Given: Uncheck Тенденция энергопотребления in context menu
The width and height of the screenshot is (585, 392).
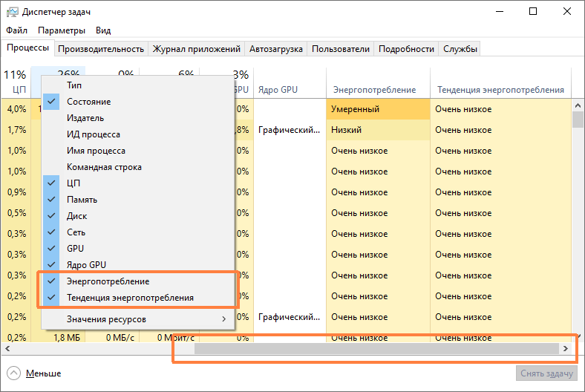Looking at the screenshot, I should click(130, 298).
